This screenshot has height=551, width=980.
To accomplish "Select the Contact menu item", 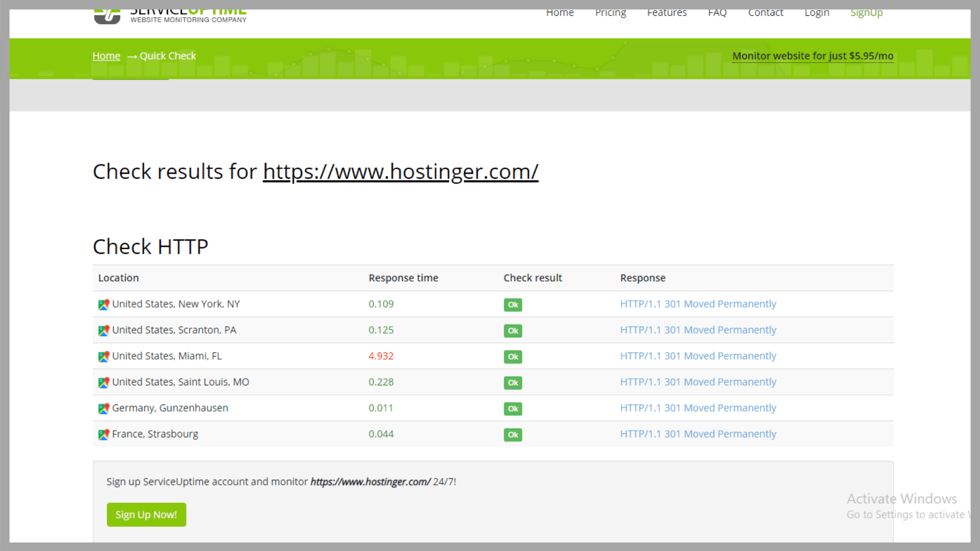I will point(767,11).
